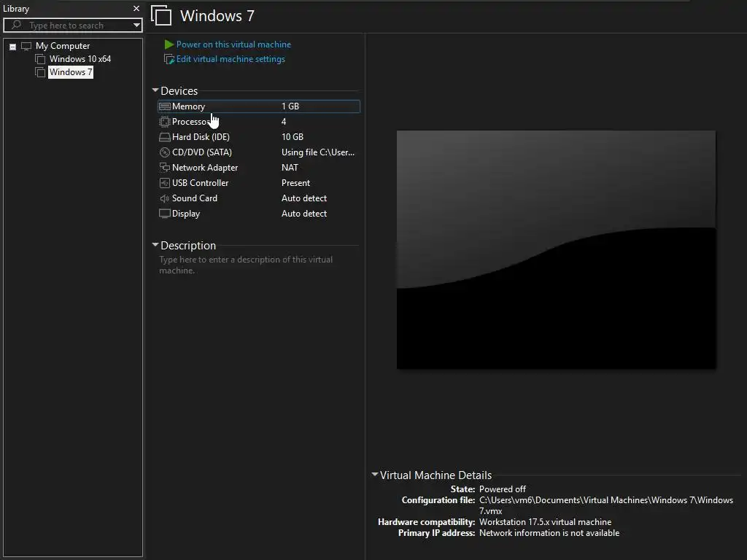Click the Hard Disk (IDE) device label

coord(201,137)
